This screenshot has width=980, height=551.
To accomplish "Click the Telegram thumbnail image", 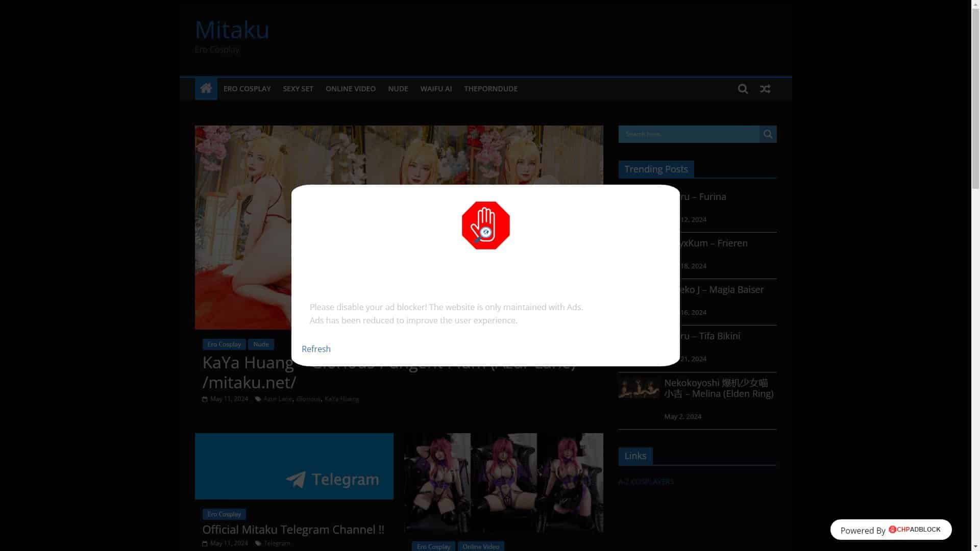I will (x=294, y=466).
